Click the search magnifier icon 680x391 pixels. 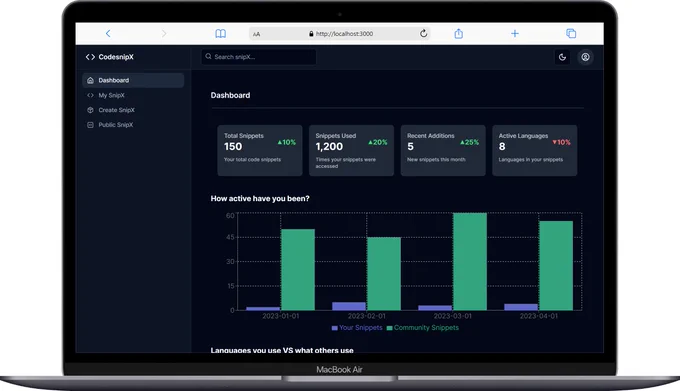click(209, 56)
